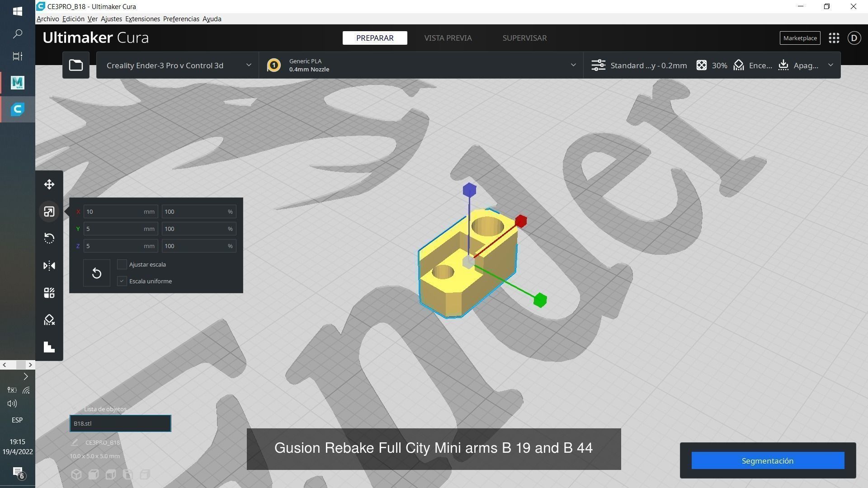Screen dimensions: 868x488
Task: Select the Move tool icon
Action: point(49,184)
